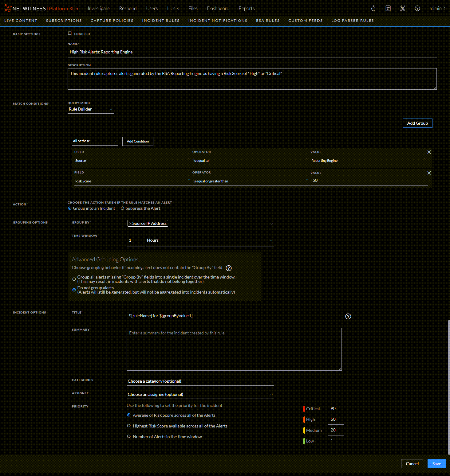Open the Query Mode dropdown
450x476 pixels.
pos(90,109)
